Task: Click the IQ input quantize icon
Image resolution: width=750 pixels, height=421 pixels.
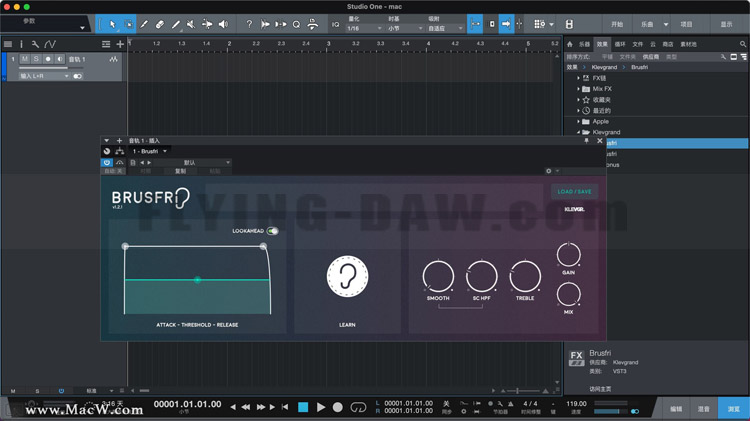Action: (x=335, y=24)
